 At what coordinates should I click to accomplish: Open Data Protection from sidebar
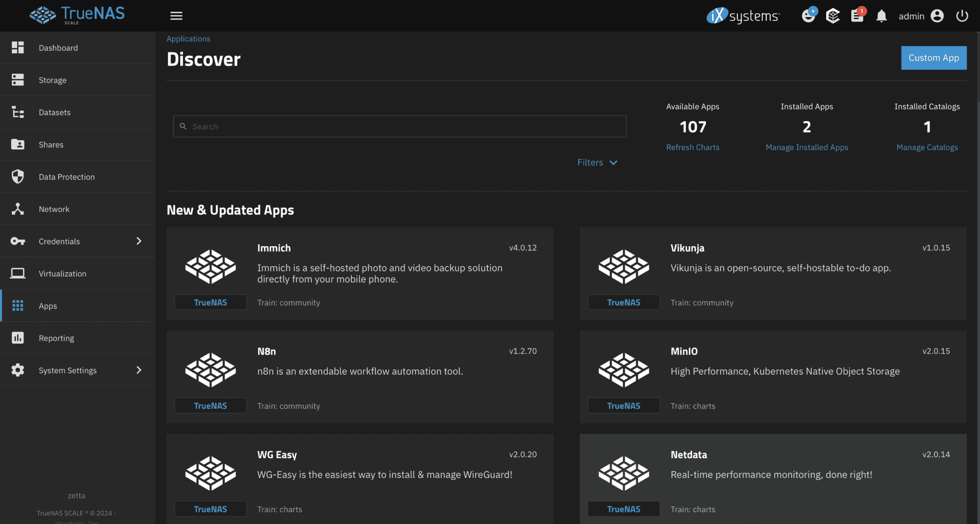67,177
